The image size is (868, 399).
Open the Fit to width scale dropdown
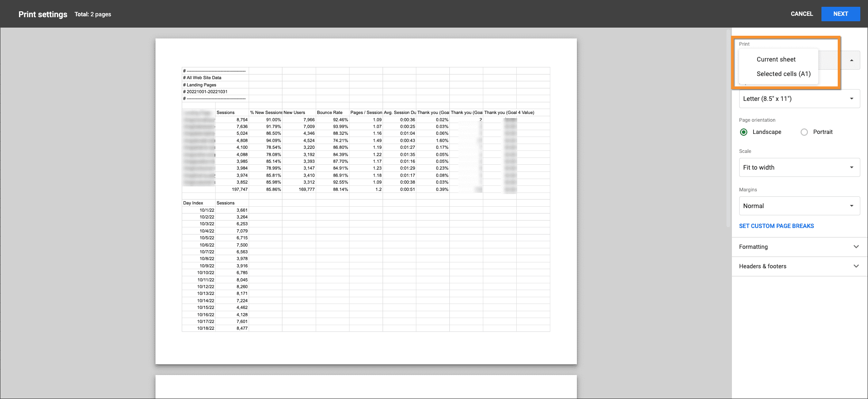pos(799,167)
